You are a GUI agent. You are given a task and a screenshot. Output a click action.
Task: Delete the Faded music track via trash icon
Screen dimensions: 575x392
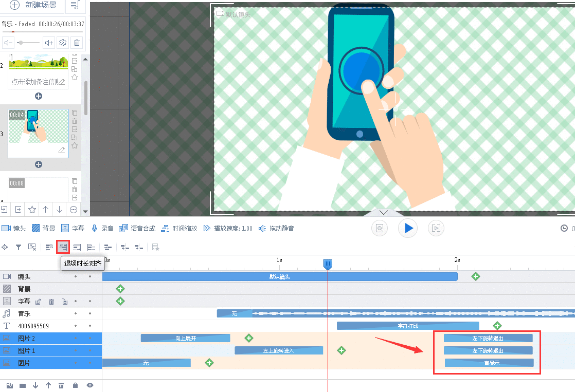[x=77, y=43]
